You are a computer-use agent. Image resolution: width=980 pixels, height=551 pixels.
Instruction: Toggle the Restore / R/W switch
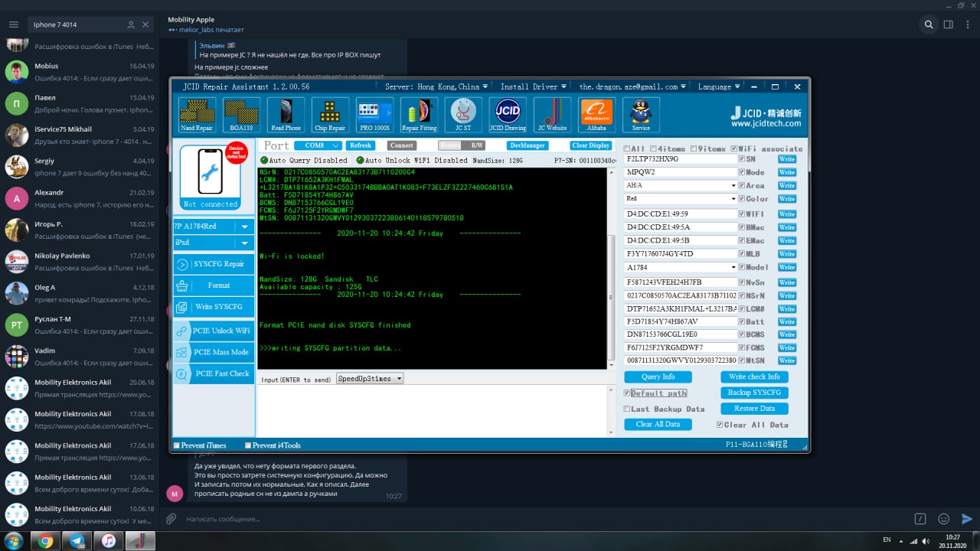(x=462, y=145)
